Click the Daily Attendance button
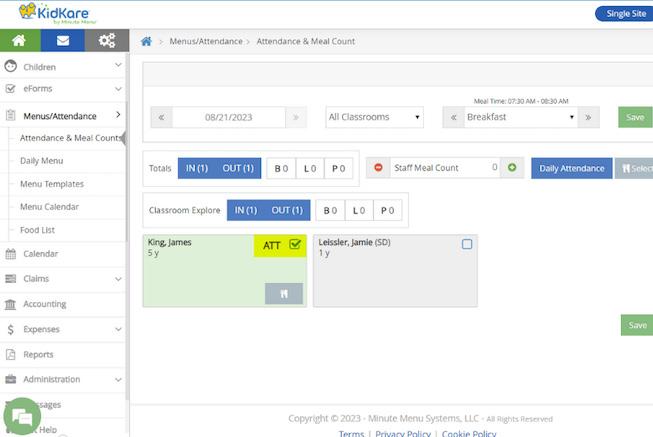 click(x=572, y=168)
